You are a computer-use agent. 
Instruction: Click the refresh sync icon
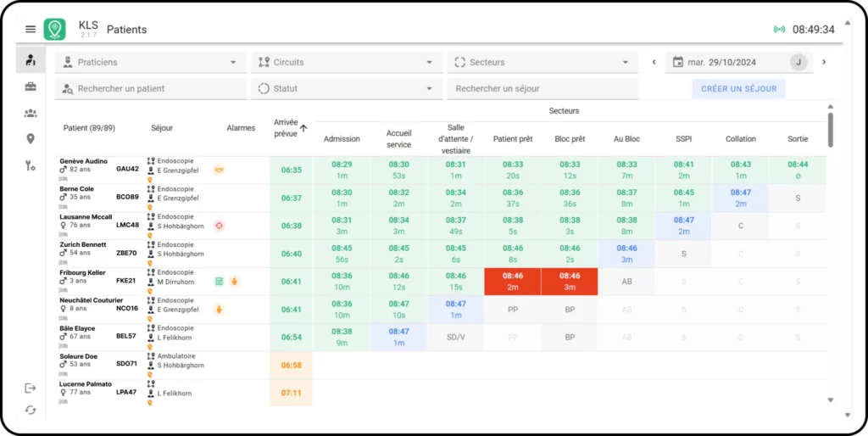pyautogui.click(x=31, y=411)
